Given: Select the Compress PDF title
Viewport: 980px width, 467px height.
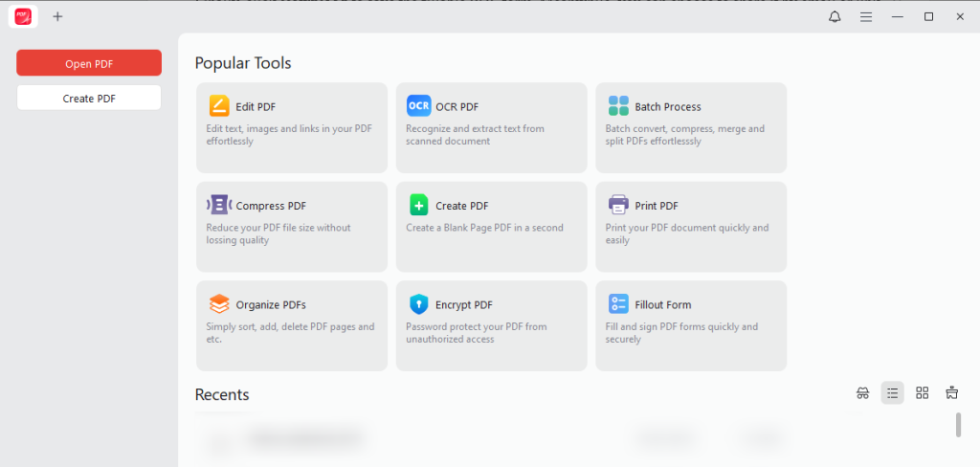Looking at the screenshot, I should pos(271,206).
